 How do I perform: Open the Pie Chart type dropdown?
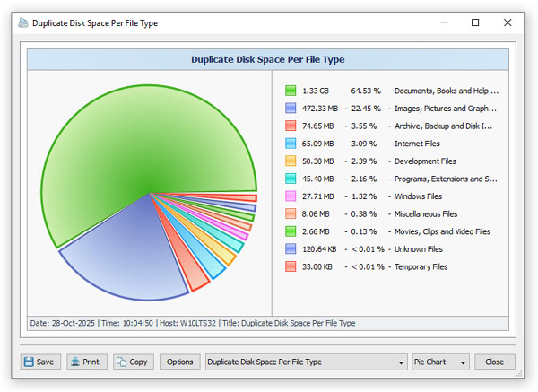click(440, 362)
